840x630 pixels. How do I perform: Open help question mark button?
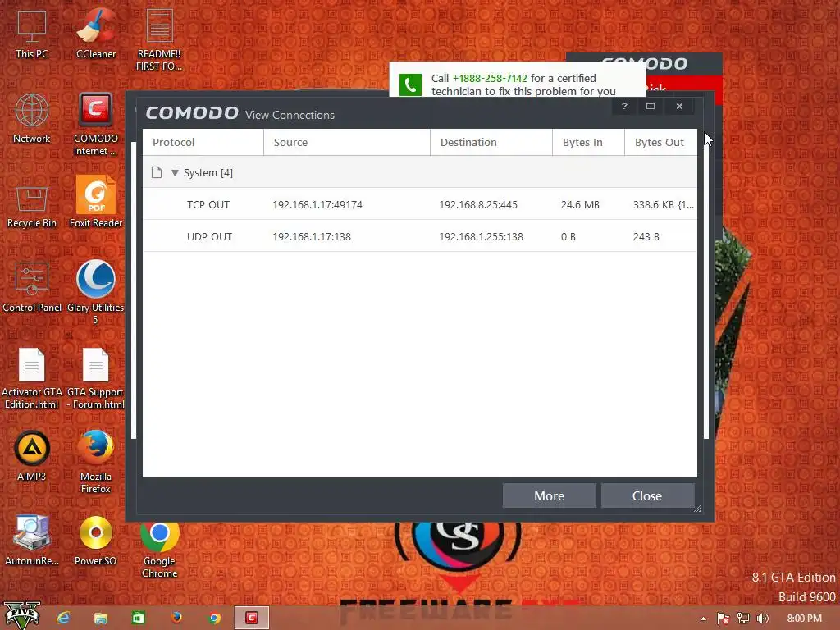point(624,106)
